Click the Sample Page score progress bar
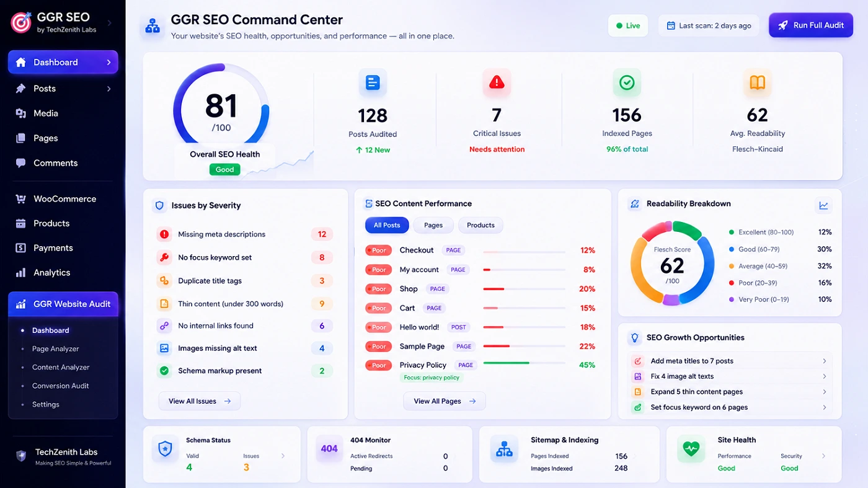Image resolution: width=868 pixels, height=488 pixels. tap(524, 346)
